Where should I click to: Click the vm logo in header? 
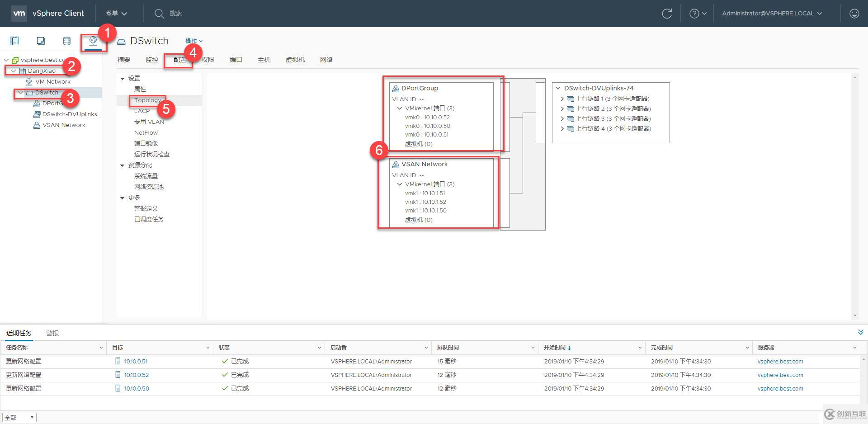tap(19, 14)
